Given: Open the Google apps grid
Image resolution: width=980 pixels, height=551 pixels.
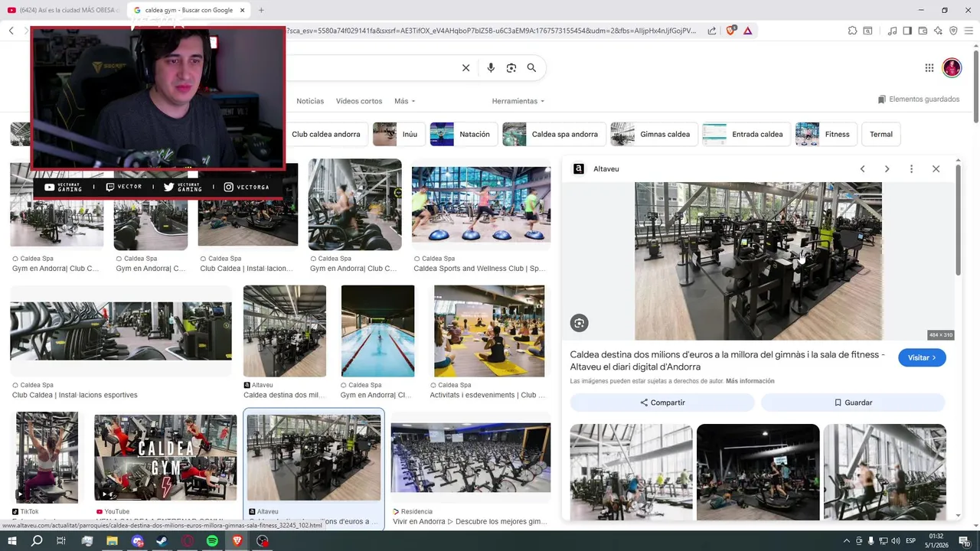Looking at the screenshot, I should click(929, 68).
